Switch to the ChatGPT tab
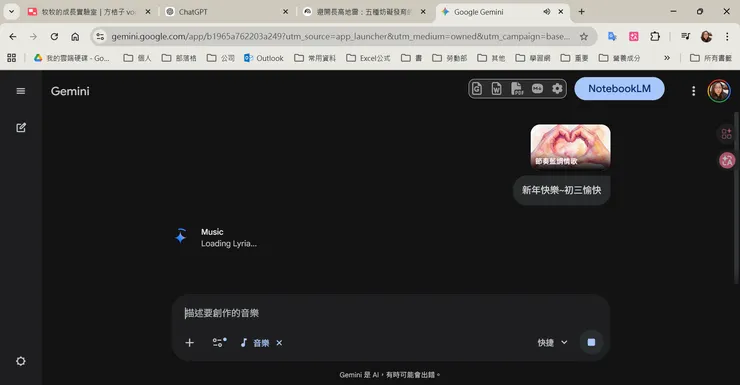 point(227,12)
